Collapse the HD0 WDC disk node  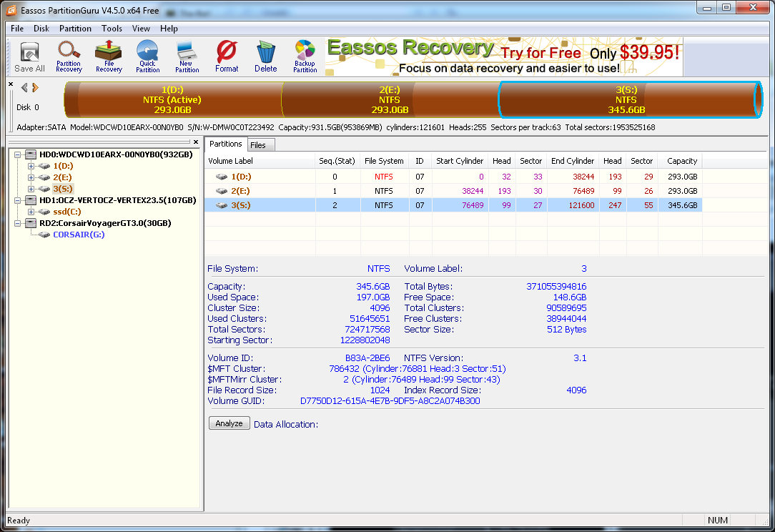click(x=18, y=154)
